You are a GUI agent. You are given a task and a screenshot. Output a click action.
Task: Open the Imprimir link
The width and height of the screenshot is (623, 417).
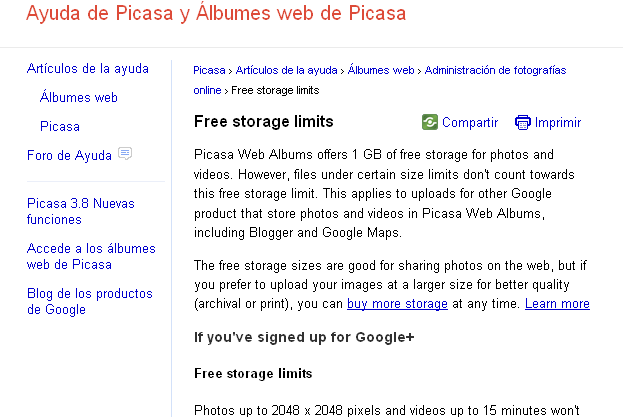tap(557, 122)
